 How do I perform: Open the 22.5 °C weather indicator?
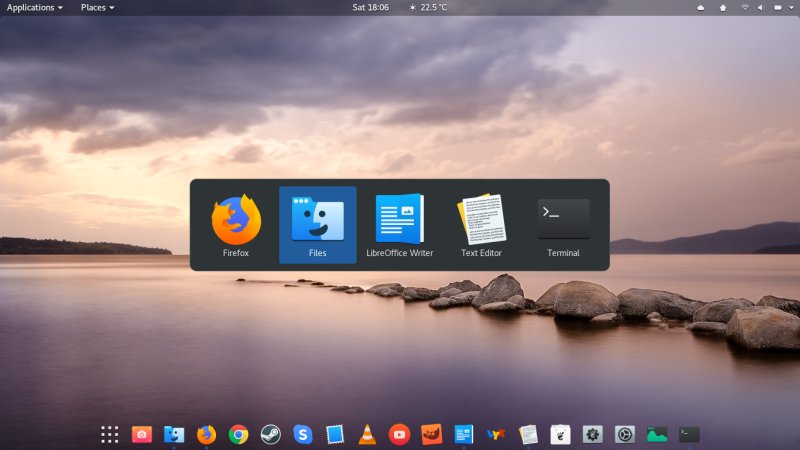(428, 7)
